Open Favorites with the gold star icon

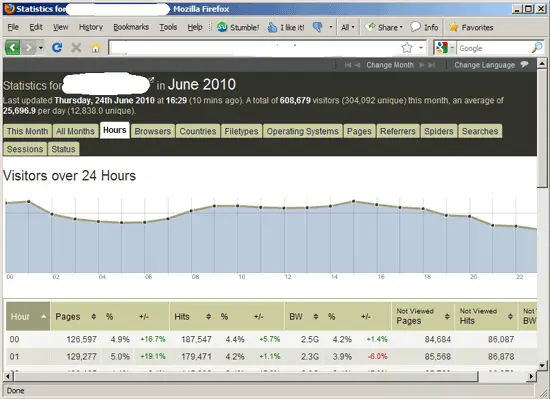[x=454, y=27]
